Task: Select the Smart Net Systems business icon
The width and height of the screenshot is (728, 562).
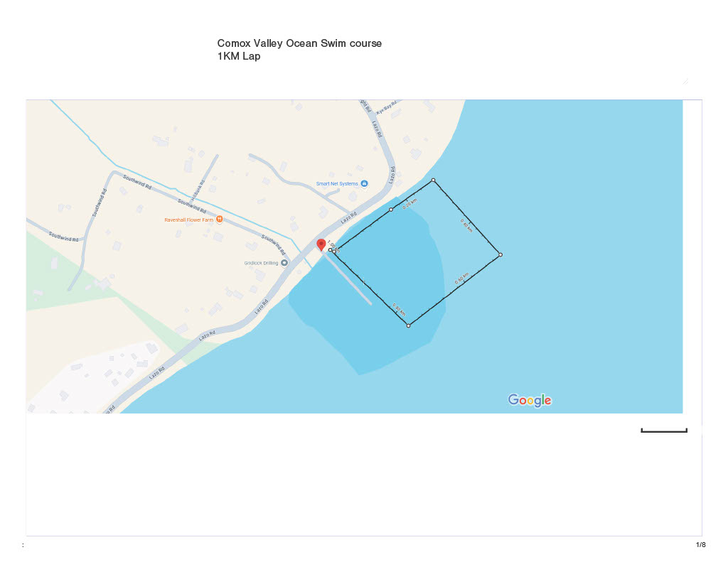Action: (365, 184)
